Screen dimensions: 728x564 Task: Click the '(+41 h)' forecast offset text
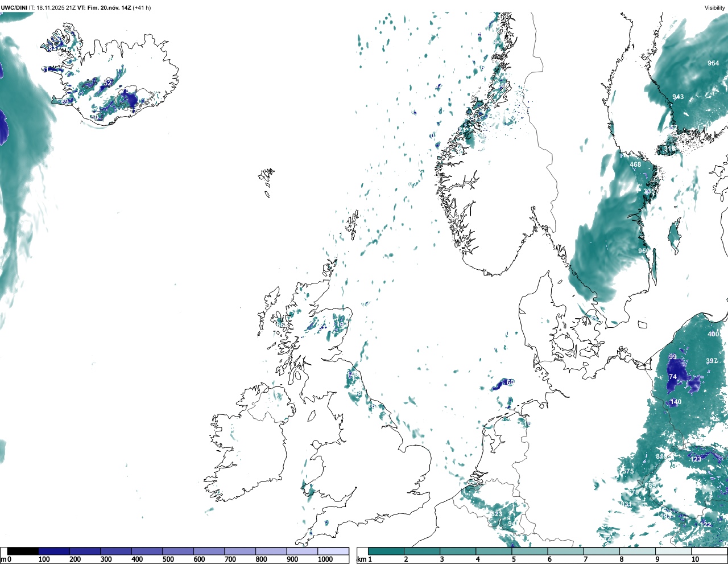click(x=142, y=7)
